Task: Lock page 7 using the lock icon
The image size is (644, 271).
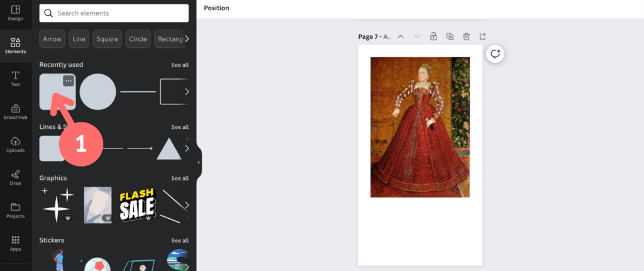Action: click(433, 36)
